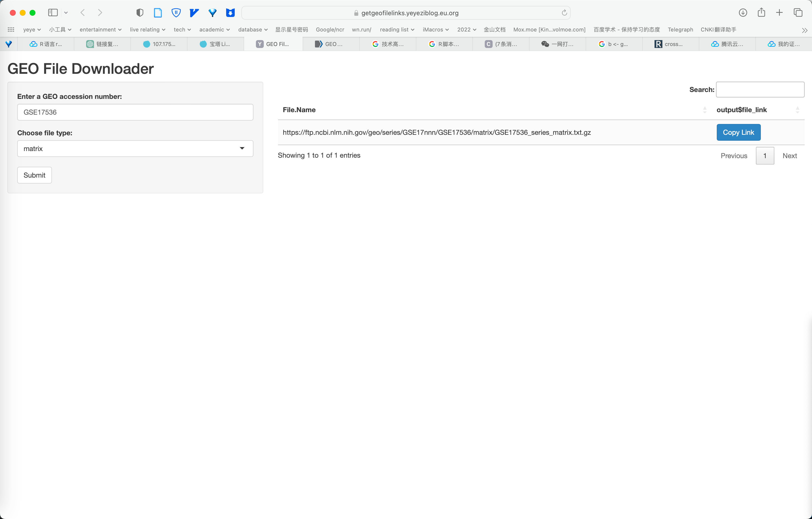The height and width of the screenshot is (519, 812).
Task: Click the blue document extension icon
Action: pos(158,13)
